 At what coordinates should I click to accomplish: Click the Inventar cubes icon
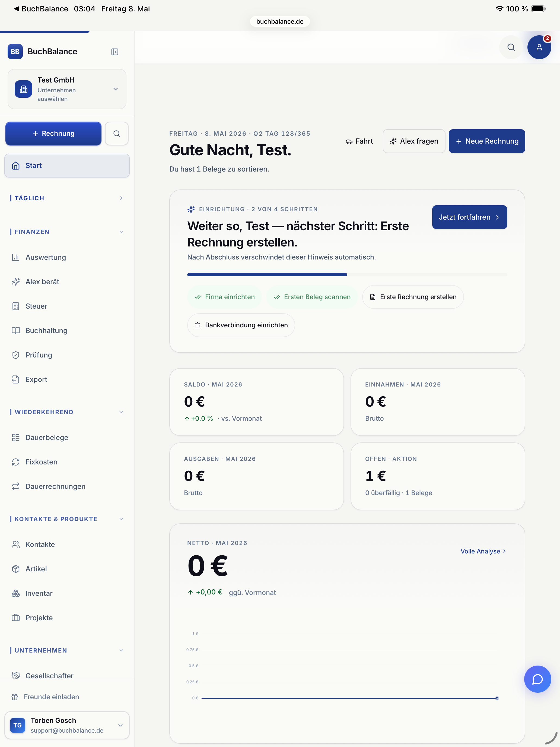click(x=15, y=593)
